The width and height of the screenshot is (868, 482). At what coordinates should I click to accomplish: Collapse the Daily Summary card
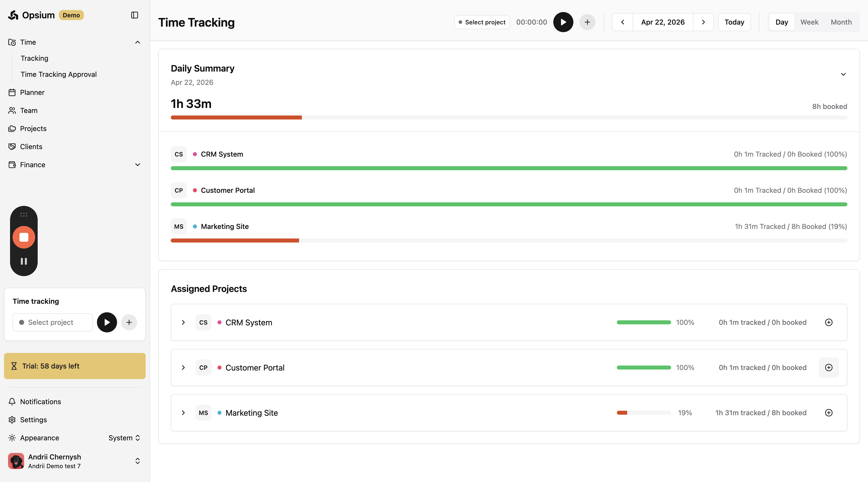point(843,75)
